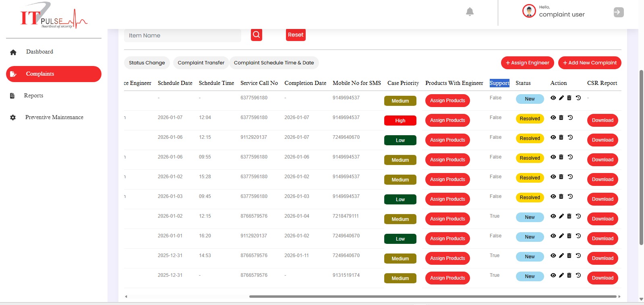Click the red search magnifier button
Viewport: 644px width, 305px height.
pos(257,35)
